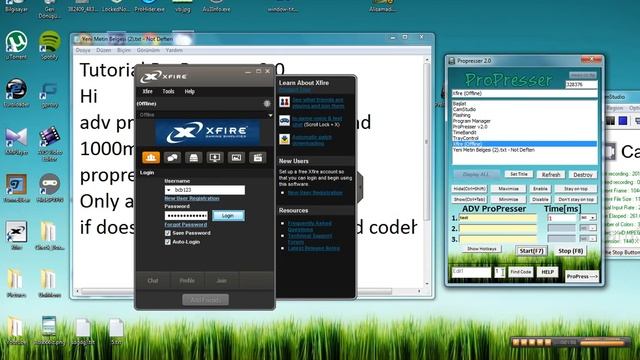Select Xfire (Offline) in ProPresser window list

(x=524, y=144)
